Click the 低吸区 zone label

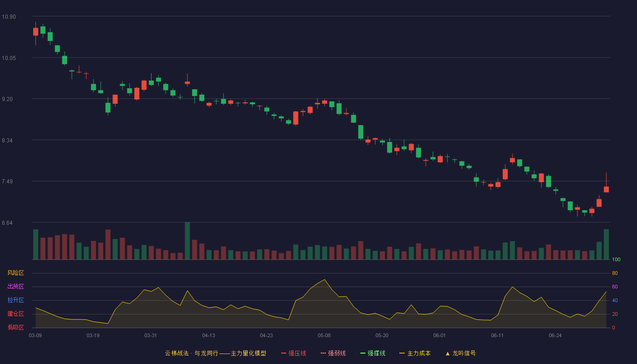coord(15,327)
